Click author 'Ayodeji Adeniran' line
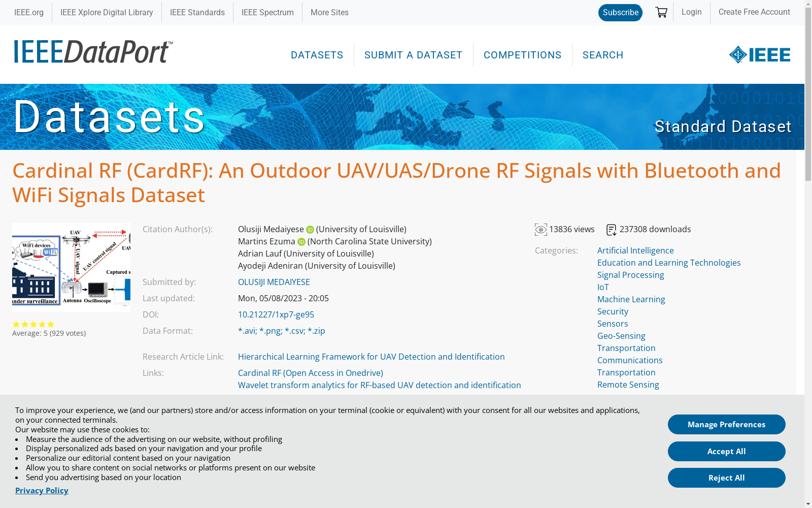The height and width of the screenshot is (508, 812). tap(317, 266)
